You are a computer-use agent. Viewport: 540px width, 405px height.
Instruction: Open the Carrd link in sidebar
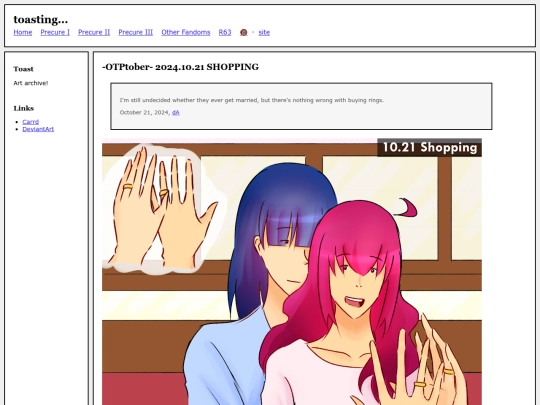coord(31,122)
